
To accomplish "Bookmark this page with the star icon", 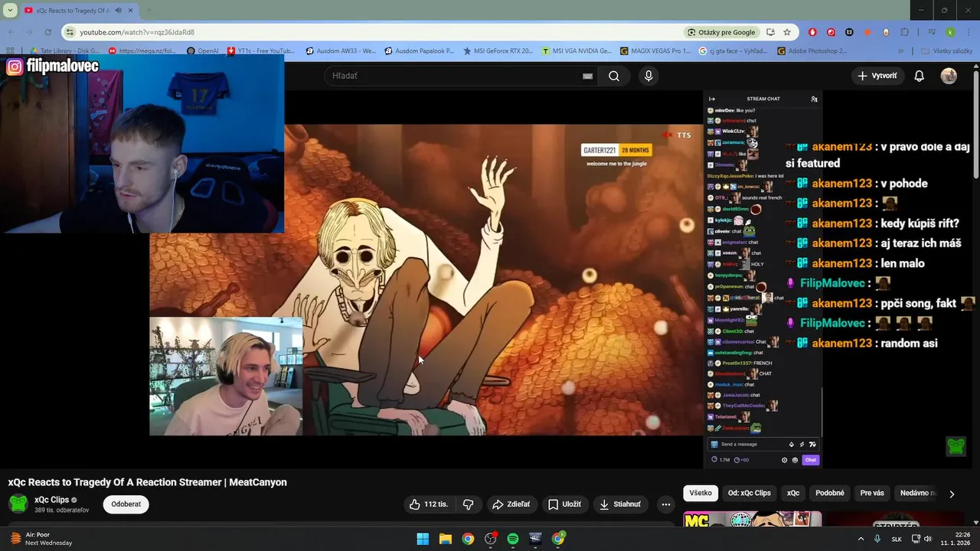I will (x=786, y=32).
